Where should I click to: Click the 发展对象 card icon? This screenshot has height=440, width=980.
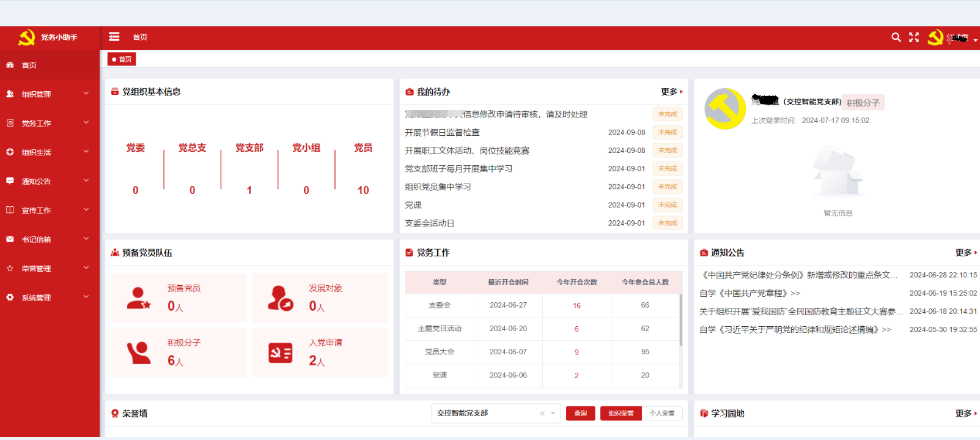click(281, 298)
